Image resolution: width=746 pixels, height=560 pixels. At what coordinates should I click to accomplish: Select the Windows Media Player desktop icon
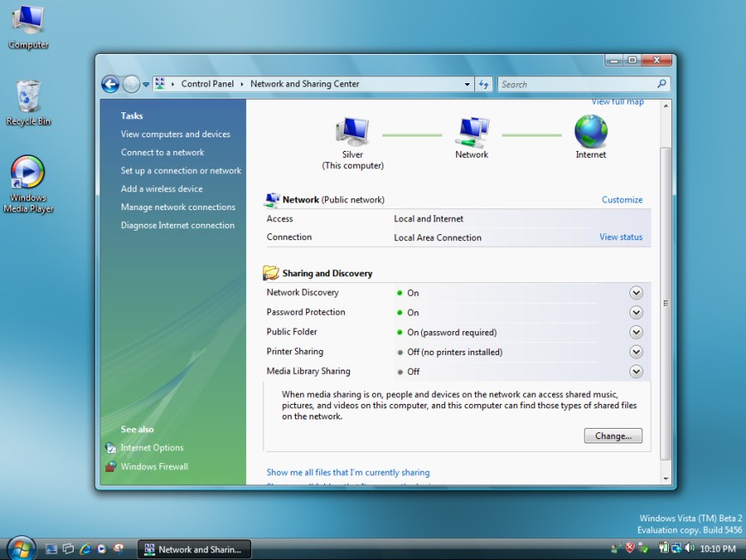tap(28, 184)
